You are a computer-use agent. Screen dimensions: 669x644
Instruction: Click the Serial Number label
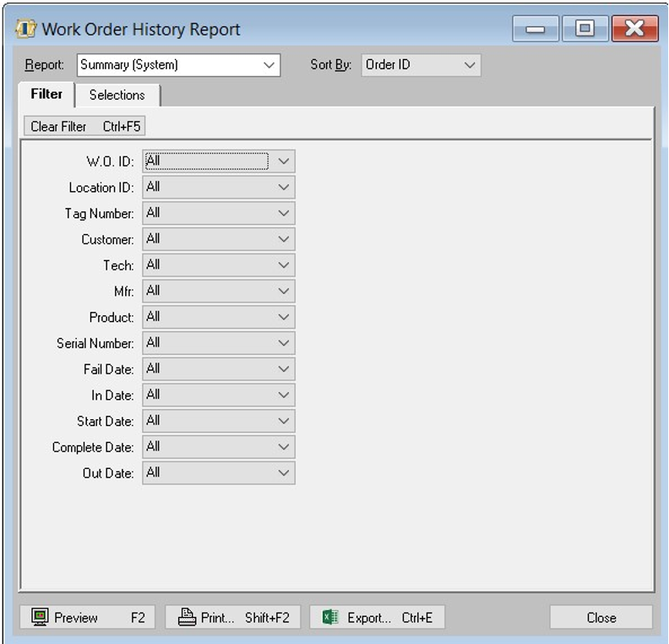tap(95, 344)
